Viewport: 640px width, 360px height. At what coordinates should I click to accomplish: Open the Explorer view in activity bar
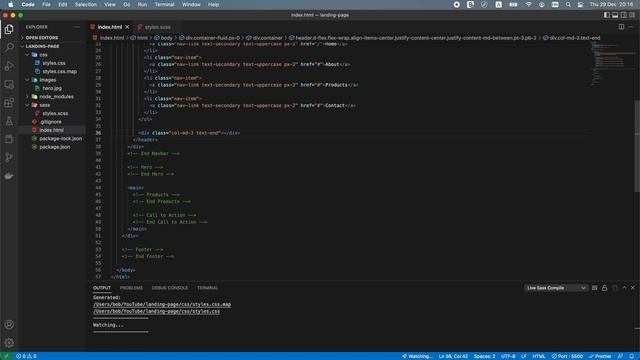coord(9,29)
